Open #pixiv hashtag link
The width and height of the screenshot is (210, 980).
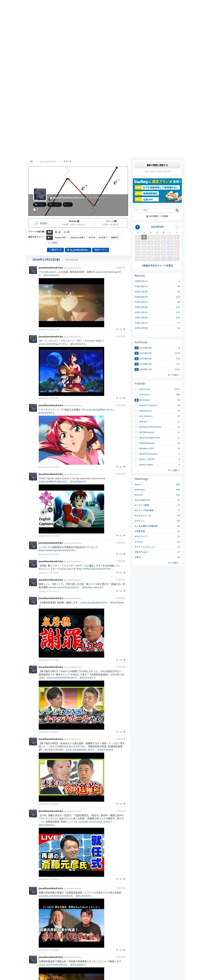coord(138,484)
